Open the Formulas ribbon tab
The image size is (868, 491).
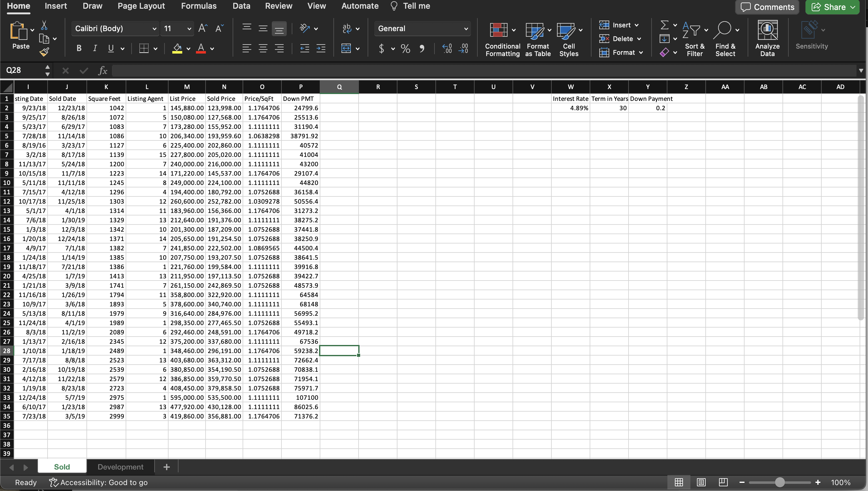(198, 6)
